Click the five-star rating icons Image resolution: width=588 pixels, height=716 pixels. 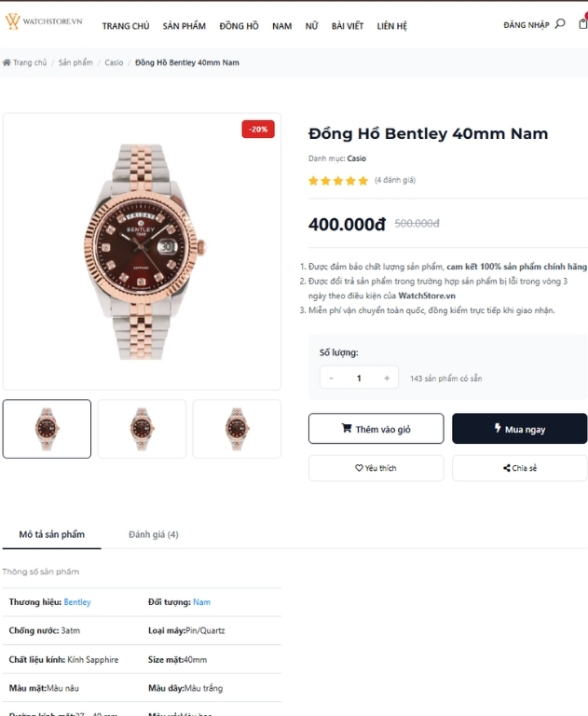338,181
